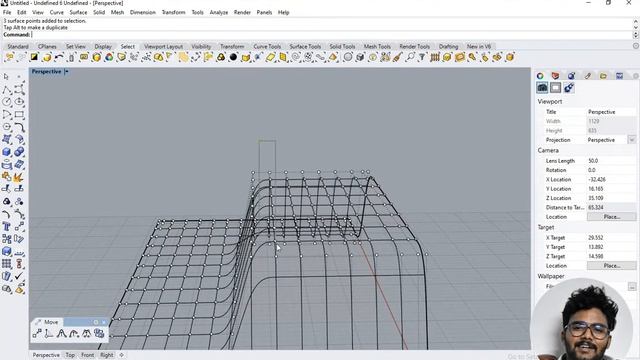
Task: Click the Array grid tool icon
Action: tap(7, 264)
